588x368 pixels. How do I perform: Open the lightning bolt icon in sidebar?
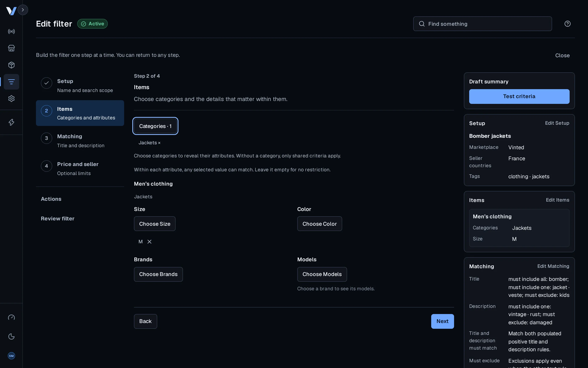coord(11,122)
